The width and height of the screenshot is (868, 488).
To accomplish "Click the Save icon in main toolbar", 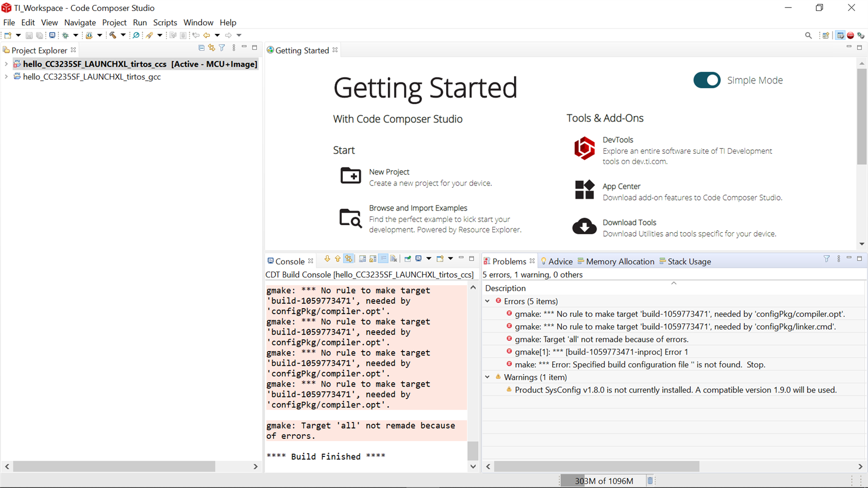I will [x=29, y=35].
